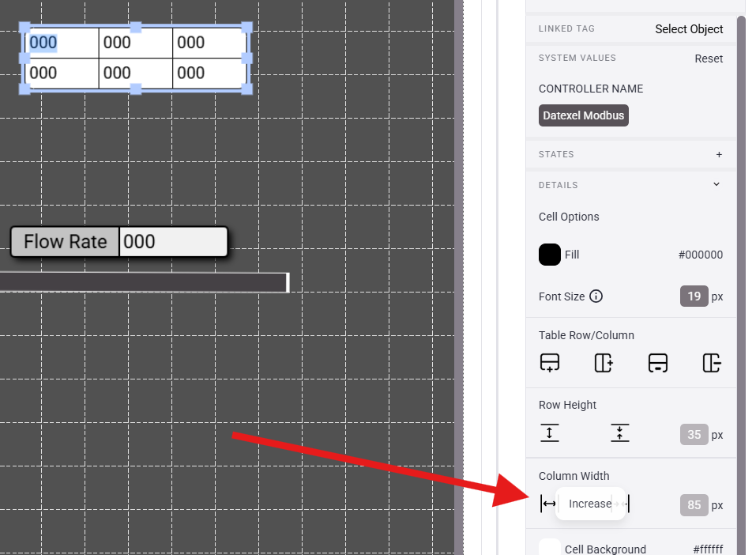Click the Font Size value field
756x555 pixels.
pos(694,296)
